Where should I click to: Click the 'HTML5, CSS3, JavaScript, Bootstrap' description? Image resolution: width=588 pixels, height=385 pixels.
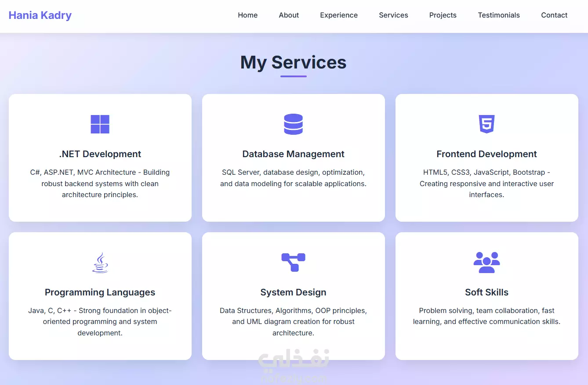[x=486, y=184]
